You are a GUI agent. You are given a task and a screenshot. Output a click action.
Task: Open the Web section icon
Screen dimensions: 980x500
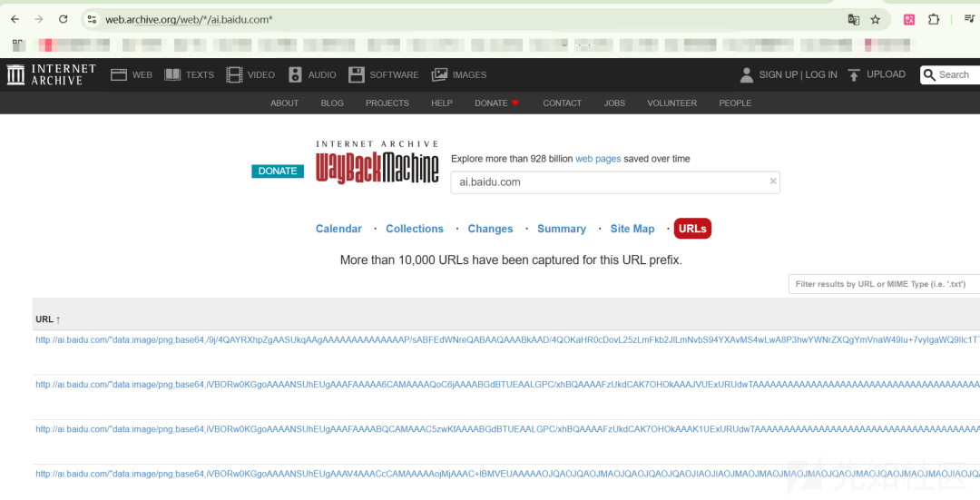(x=119, y=75)
